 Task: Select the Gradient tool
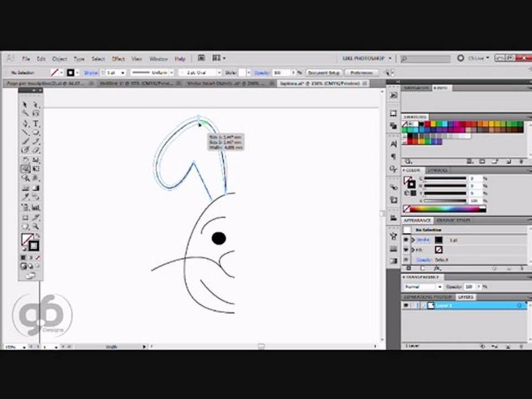tap(35, 188)
